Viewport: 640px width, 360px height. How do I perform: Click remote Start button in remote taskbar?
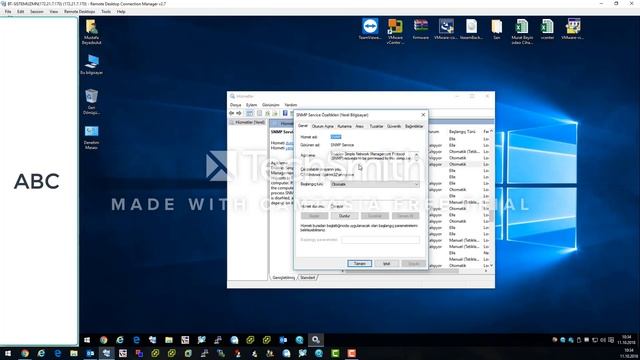click(x=87, y=340)
